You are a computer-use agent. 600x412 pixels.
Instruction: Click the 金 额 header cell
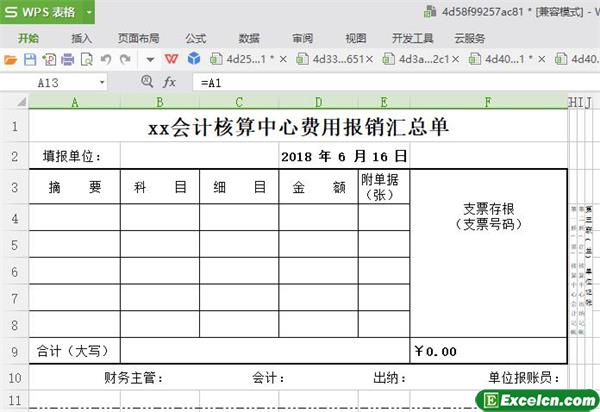[318, 187]
